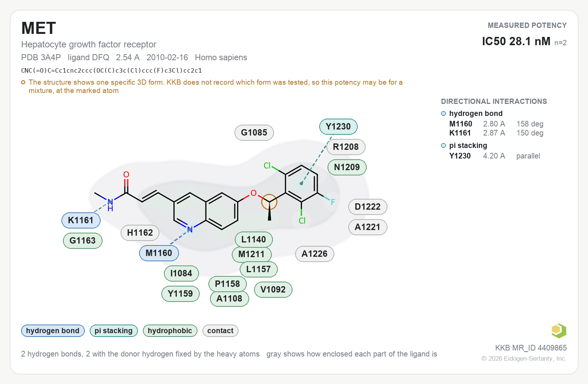Screen dimensions: 588x384
Task: Click the hydrogen bond legend circle marker
Action: pos(444,113)
